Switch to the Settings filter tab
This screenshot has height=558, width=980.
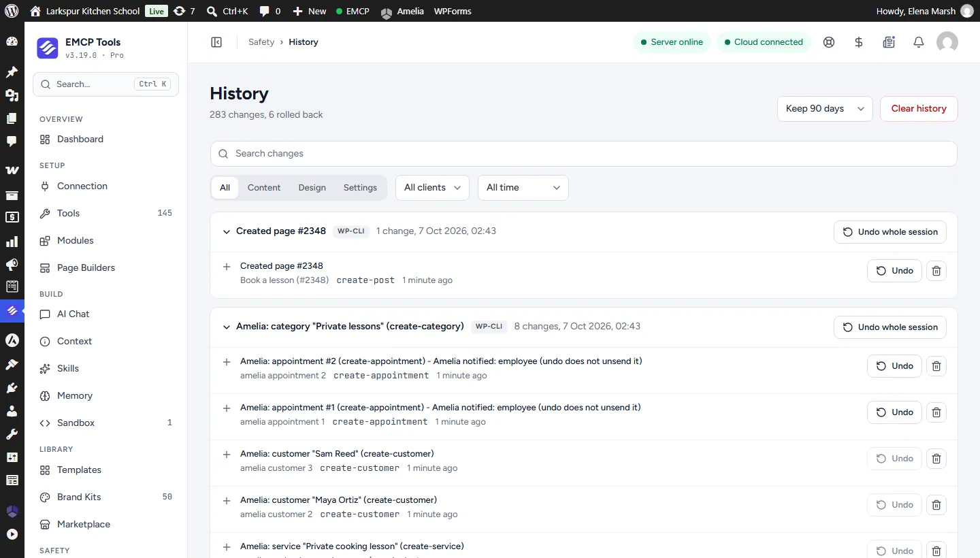pos(360,188)
